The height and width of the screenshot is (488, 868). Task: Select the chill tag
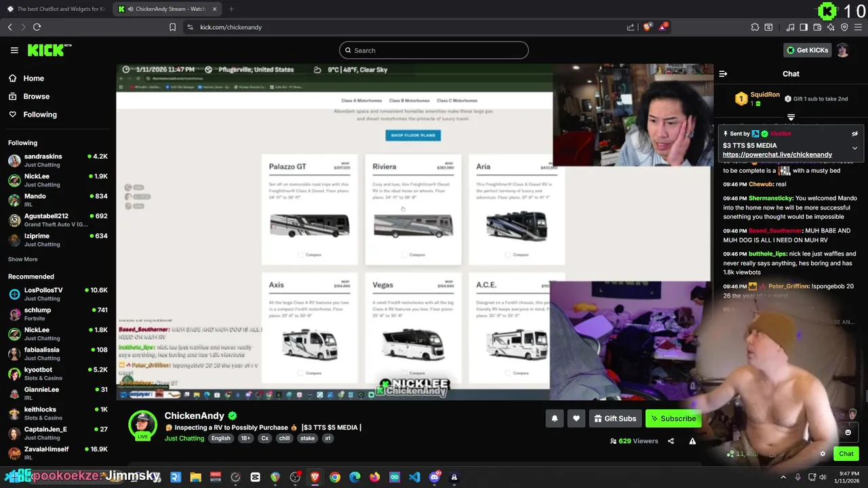click(284, 439)
